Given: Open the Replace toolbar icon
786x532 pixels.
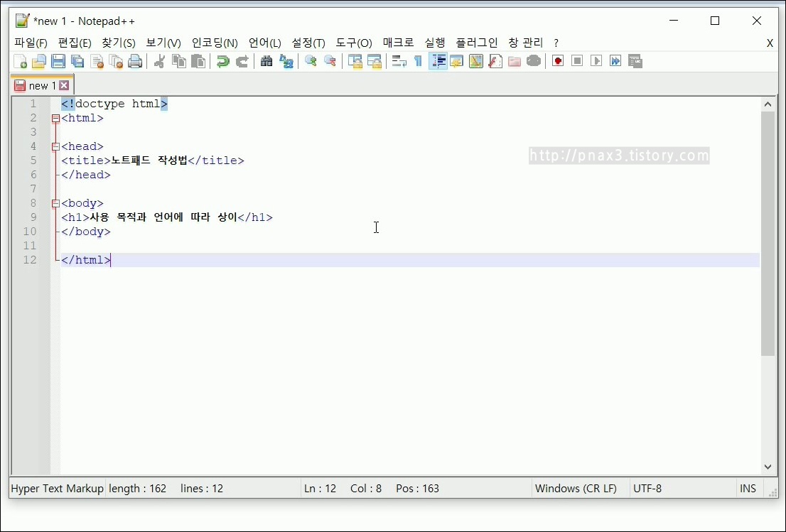Looking at the screenshot, I should click(286, 61).
